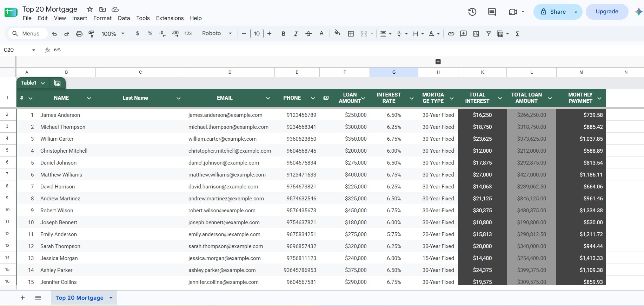The image size is (644, 306).
Task: Open the Last Name column dropdown
Action: click(179, 98)
